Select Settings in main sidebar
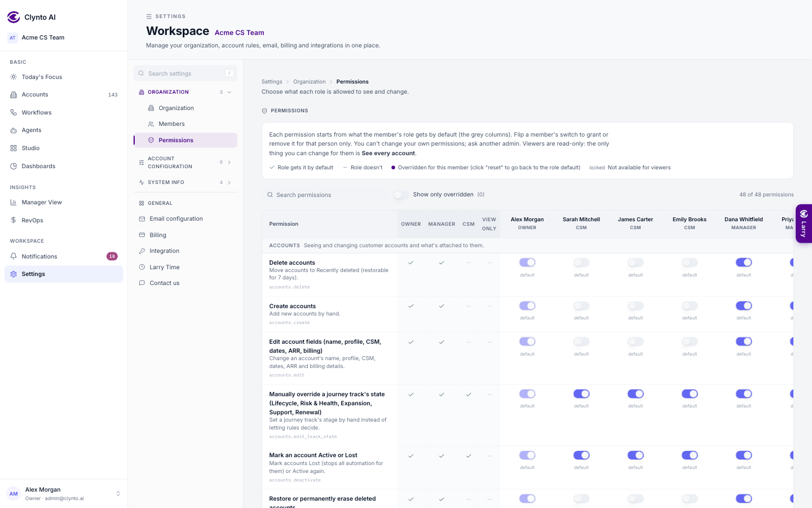812x508 pixels. (x=64, y=274)
